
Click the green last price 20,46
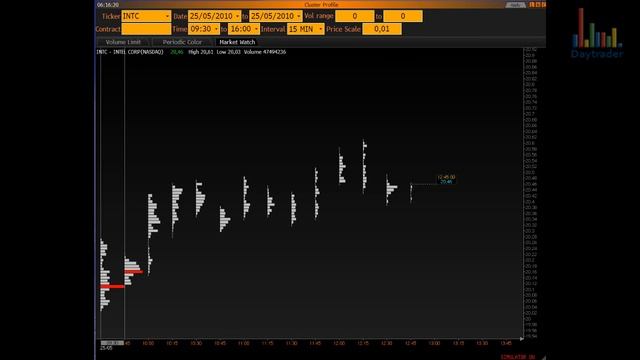pos(177,52)
